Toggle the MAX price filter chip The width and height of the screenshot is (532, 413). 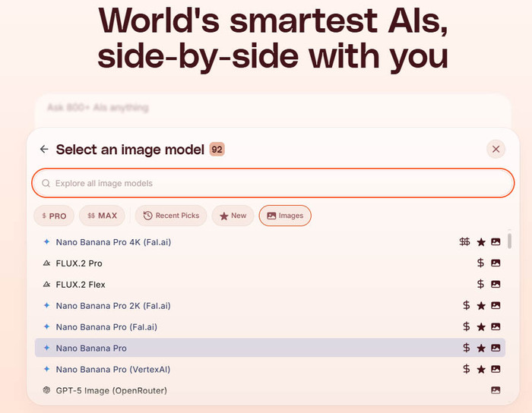pos(102,216)
